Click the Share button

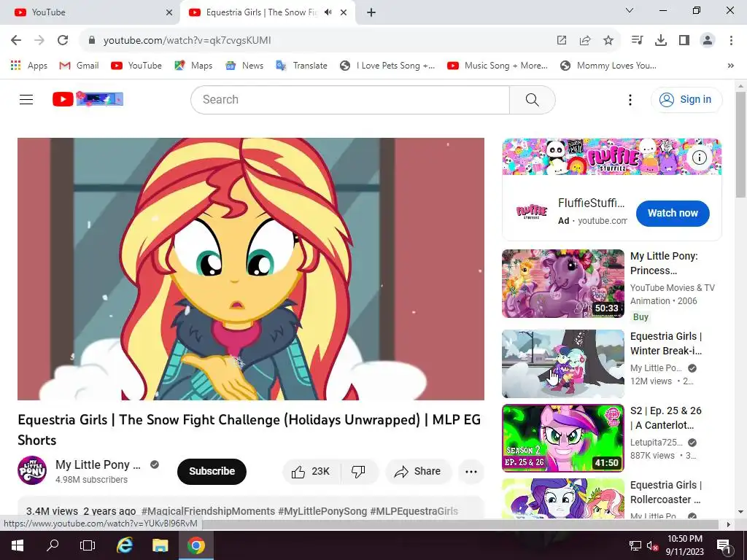coord(418,472)
